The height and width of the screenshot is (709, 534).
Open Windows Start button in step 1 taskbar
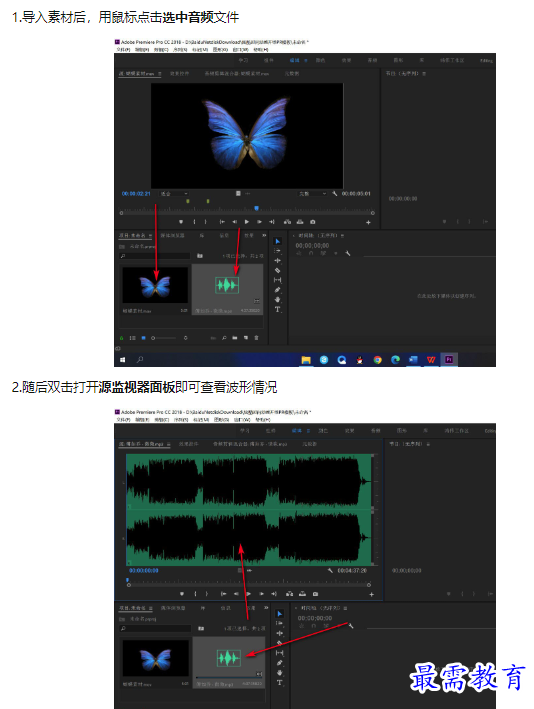pos(123,359)
